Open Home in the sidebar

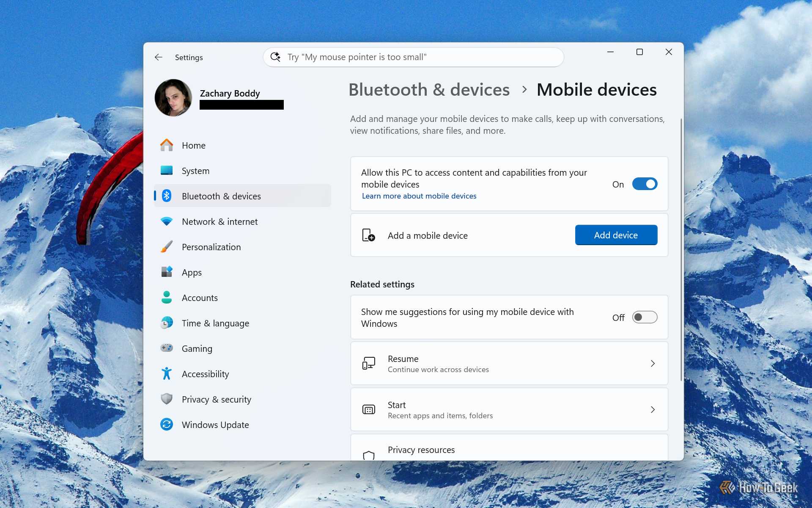(242, 145)
